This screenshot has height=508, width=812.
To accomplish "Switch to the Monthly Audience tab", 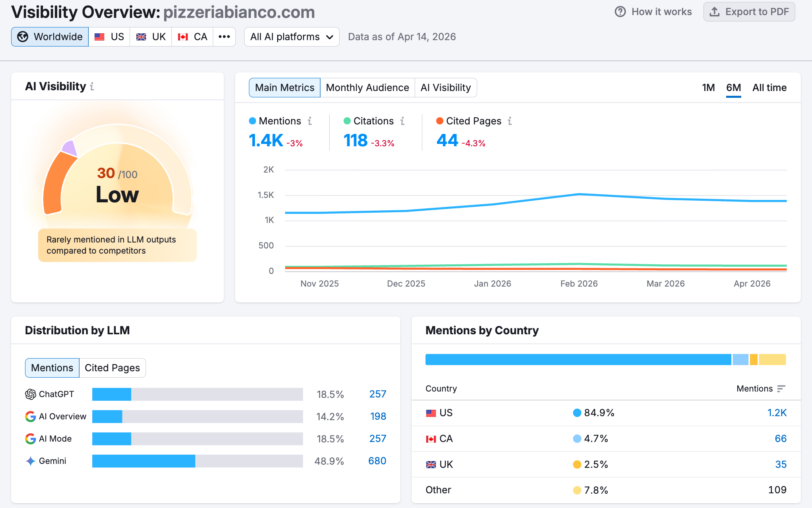I will [367, 87].
